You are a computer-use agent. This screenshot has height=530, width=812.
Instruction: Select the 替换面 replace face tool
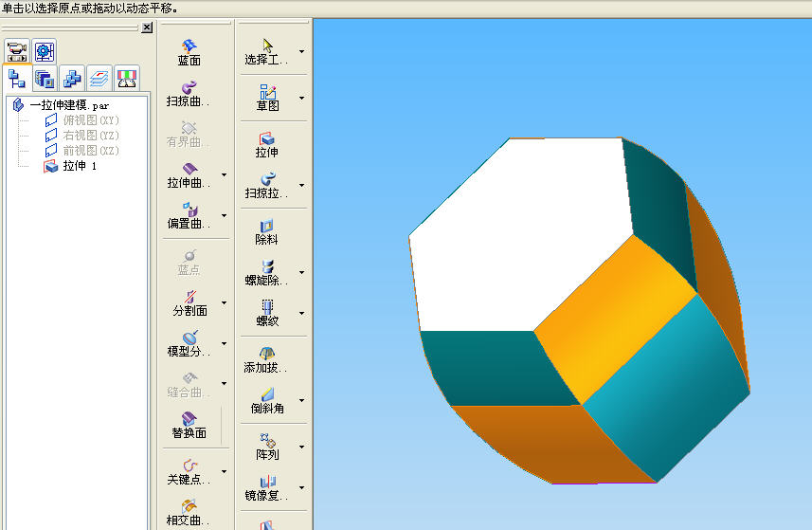coord(189,426)
